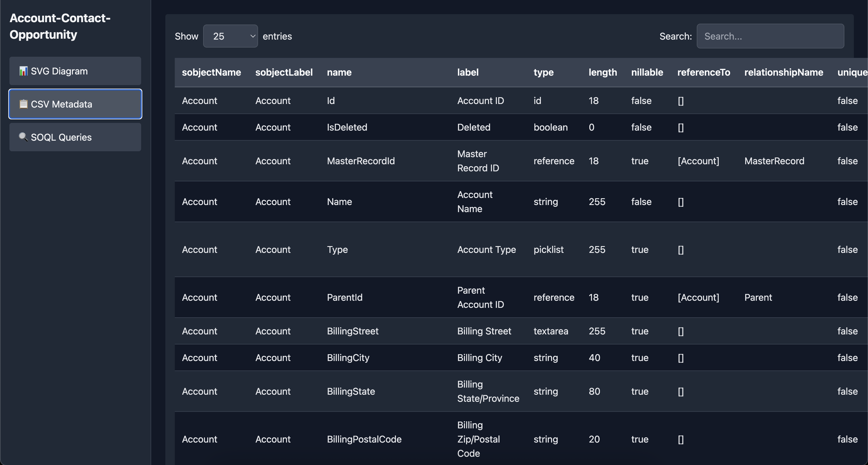The image size is (868, 465).
Task: Click the magnifier icon beside SOQL Queries
Action: [x=23, y=137]
